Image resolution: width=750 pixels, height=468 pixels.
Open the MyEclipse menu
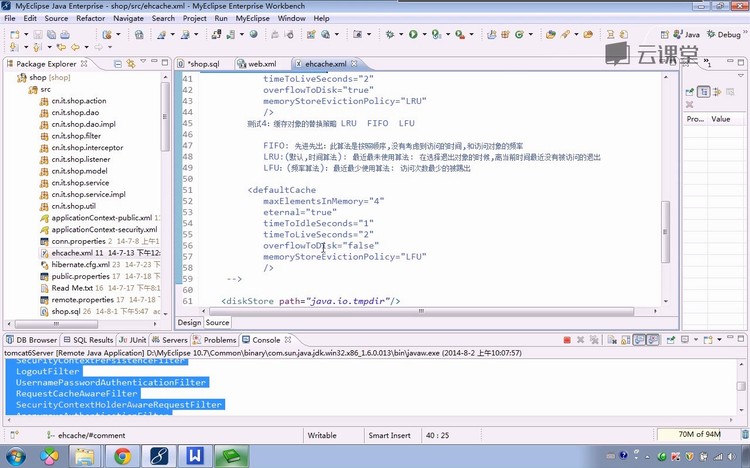(x=253, y=18)
